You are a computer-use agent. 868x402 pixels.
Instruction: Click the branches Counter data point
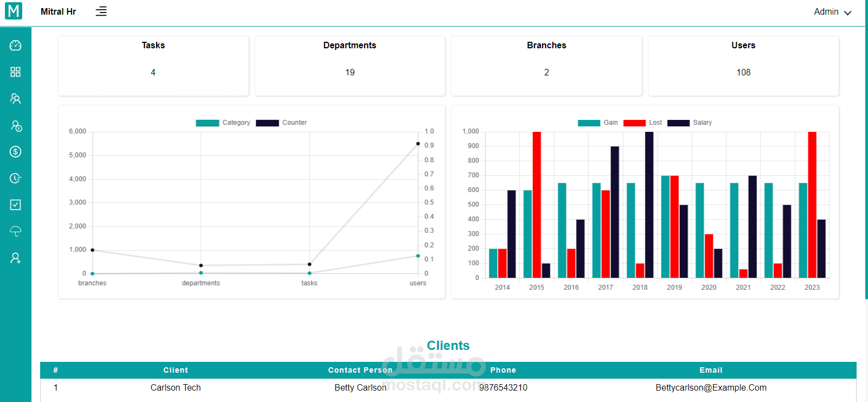(93, 250)
